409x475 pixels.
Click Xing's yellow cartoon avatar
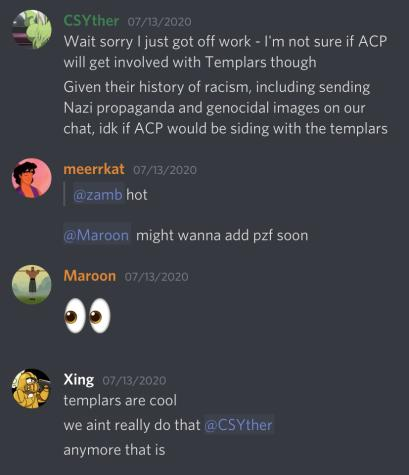pos(32,389)
